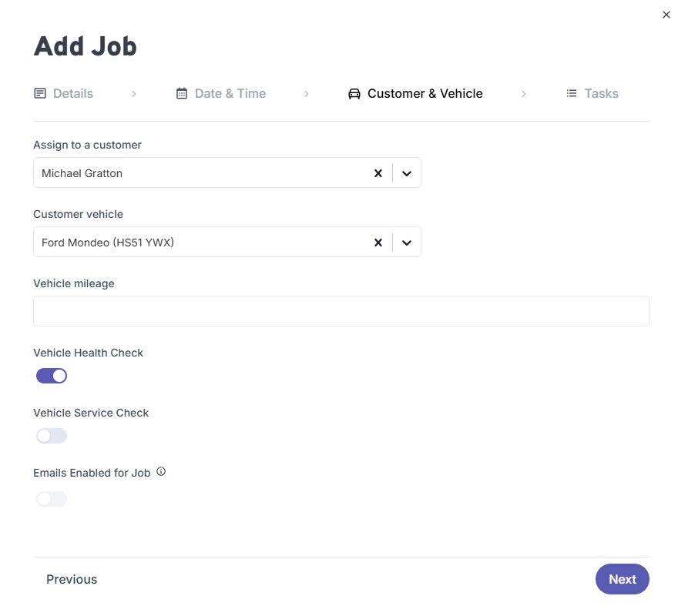Click the Previous button
Screen dimensions: 678x616
click(71, 579)
